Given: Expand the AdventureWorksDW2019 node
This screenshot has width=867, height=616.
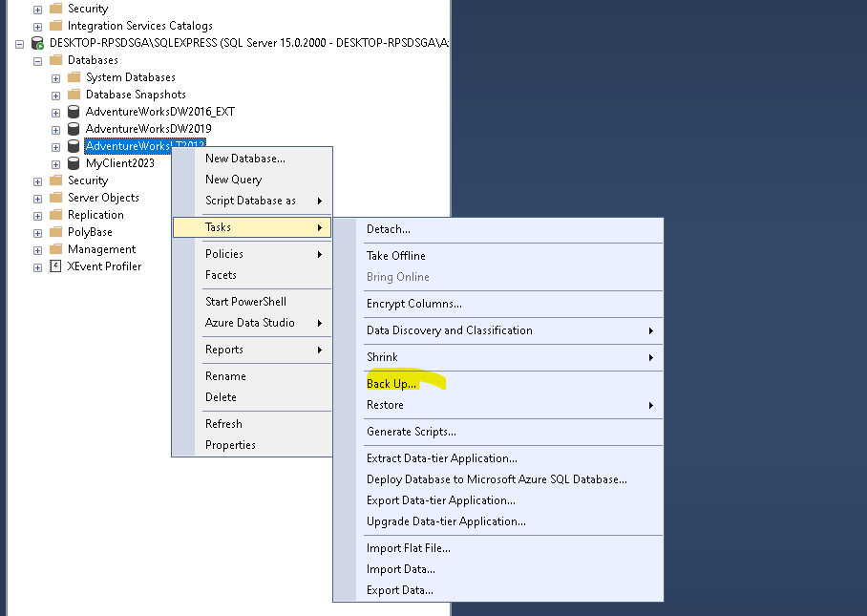Looking at the screenshot, I should pos(55,130).
